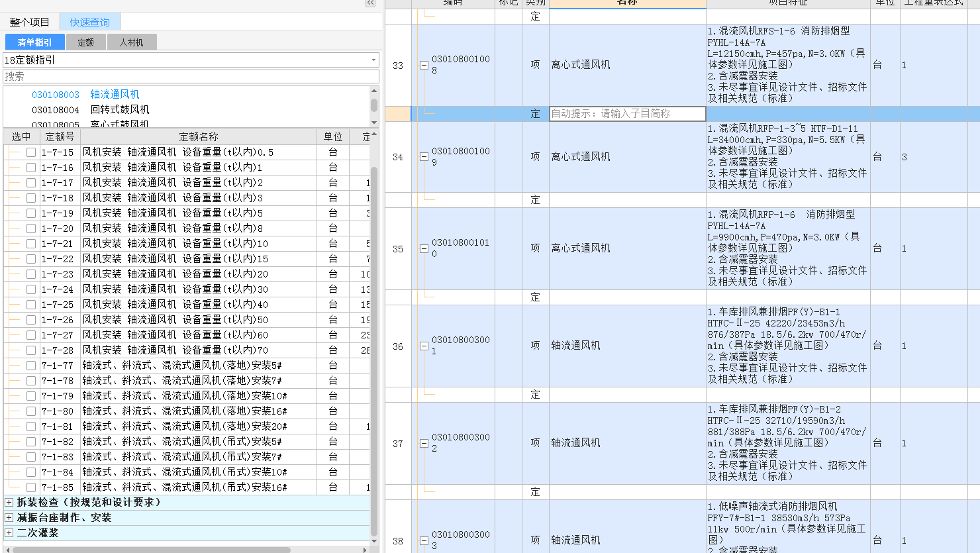Click the left panel horizontal scrollbar
This screenshot has height=553, width=980.
[151, 550]
